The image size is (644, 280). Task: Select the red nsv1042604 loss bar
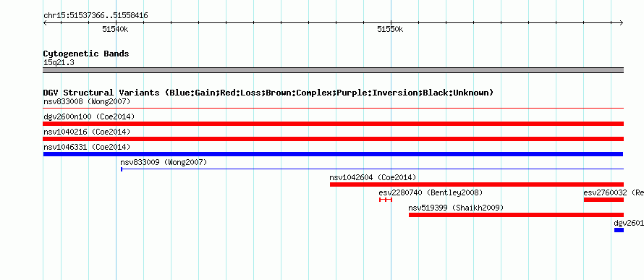coord(477,184)
